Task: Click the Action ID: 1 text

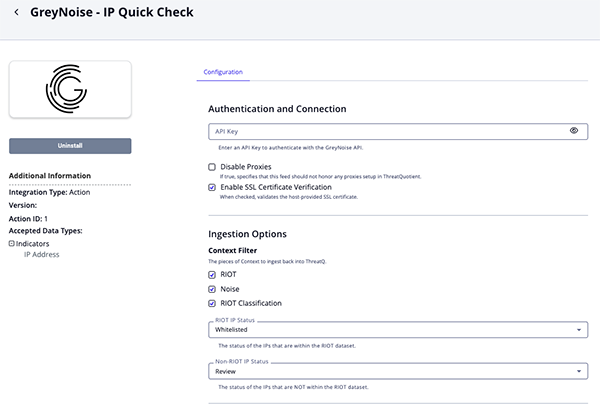Action: (x=28, y=219)
